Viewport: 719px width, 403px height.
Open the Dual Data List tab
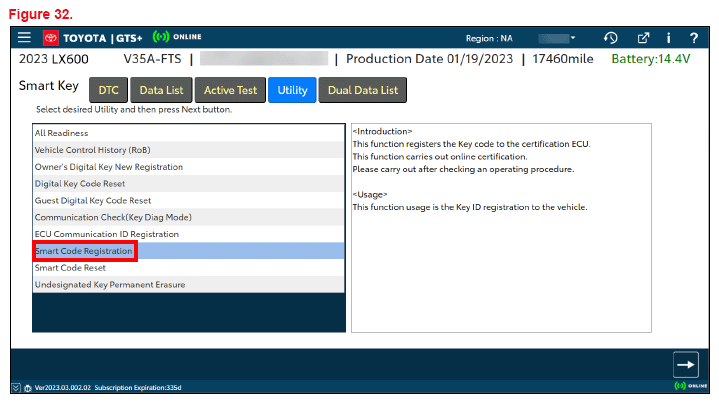tap(363, 90)
